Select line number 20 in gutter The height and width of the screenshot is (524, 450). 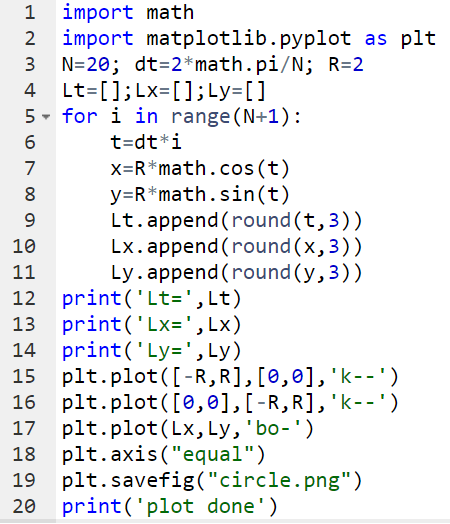coord(24,506)
